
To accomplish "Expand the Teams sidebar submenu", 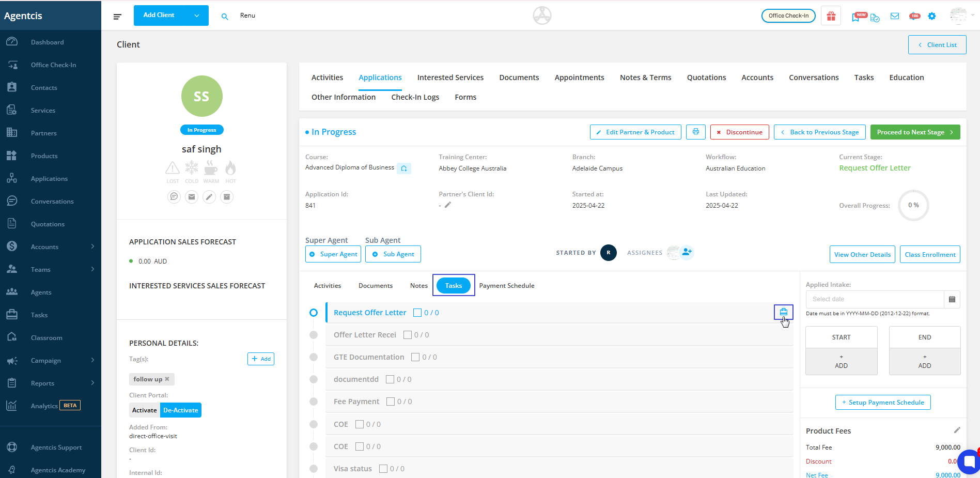I will pyautogui.click(x=92, y=269).
